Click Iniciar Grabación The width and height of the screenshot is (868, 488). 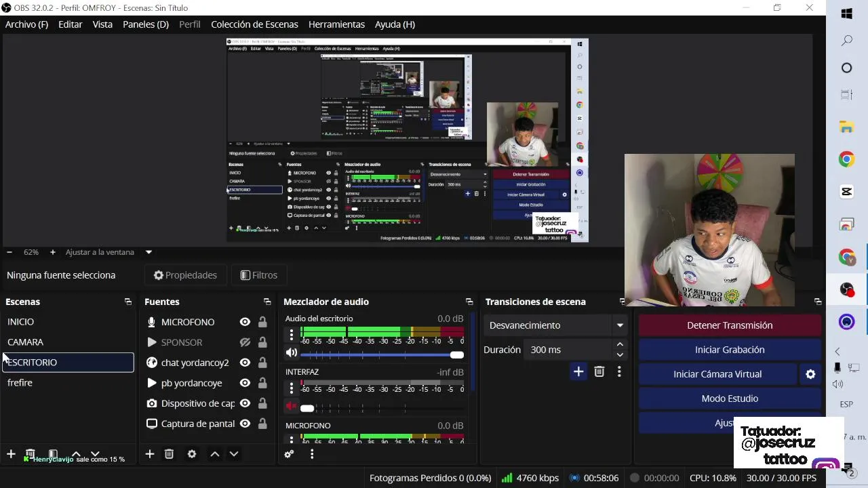(730, 350)
